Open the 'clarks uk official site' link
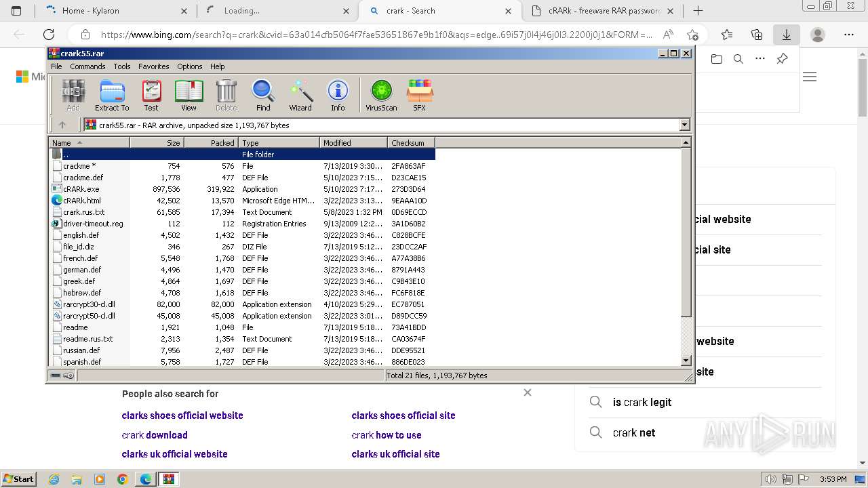Screen dimensions: 868x488 tap(395, 454)
